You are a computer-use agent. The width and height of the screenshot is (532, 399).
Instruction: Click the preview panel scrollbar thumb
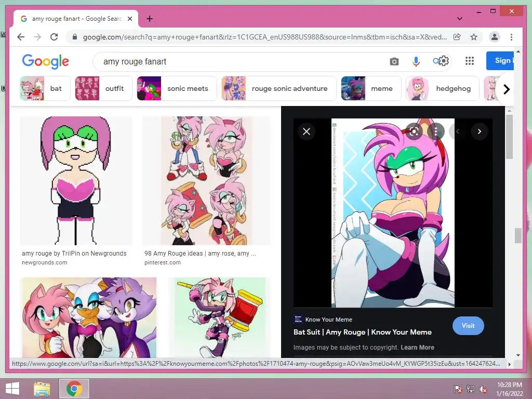(x=509, y=137)
